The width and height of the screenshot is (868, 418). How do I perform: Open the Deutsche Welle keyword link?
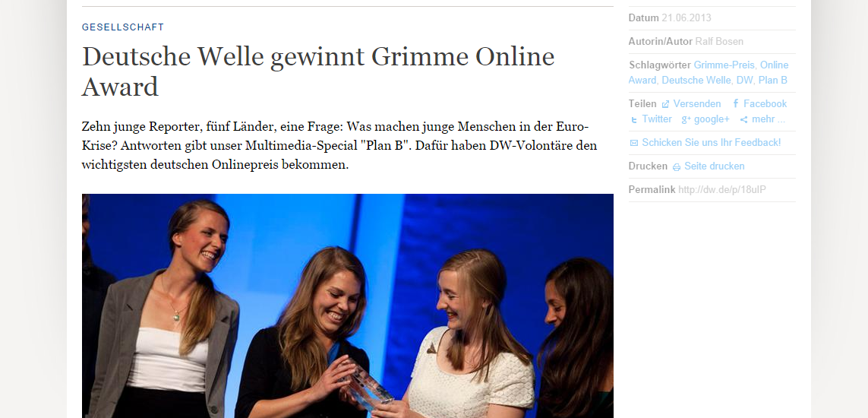point(696,81)
